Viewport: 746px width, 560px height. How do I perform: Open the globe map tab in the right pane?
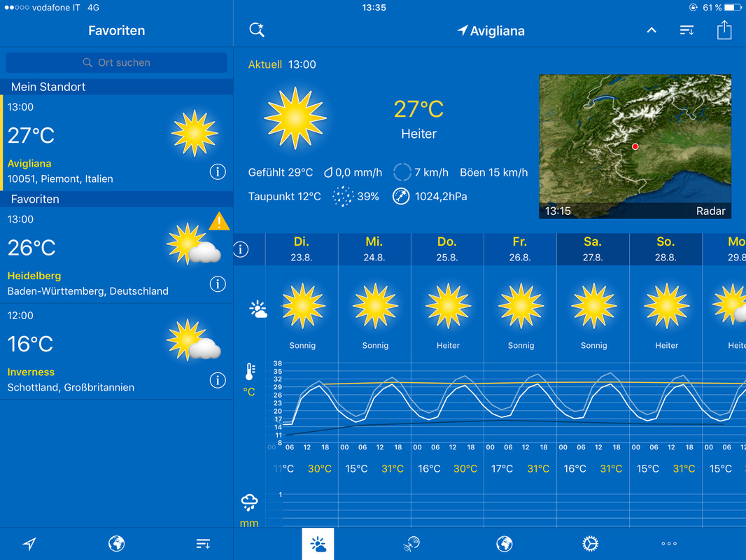[504, 544]
